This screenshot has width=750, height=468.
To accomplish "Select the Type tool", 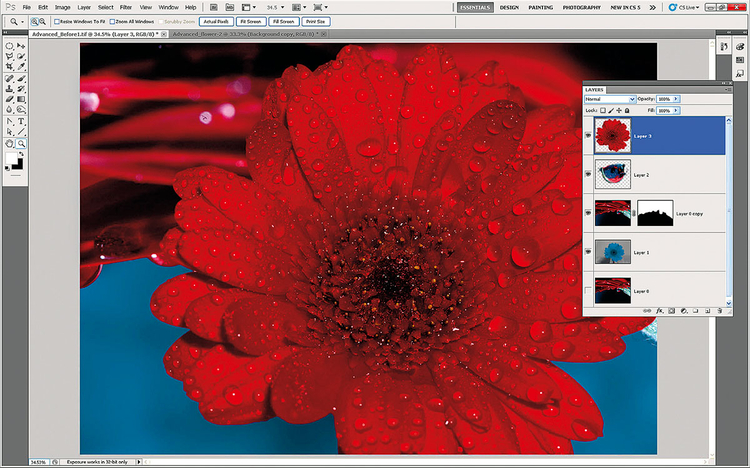I will [x=21, y=122].
